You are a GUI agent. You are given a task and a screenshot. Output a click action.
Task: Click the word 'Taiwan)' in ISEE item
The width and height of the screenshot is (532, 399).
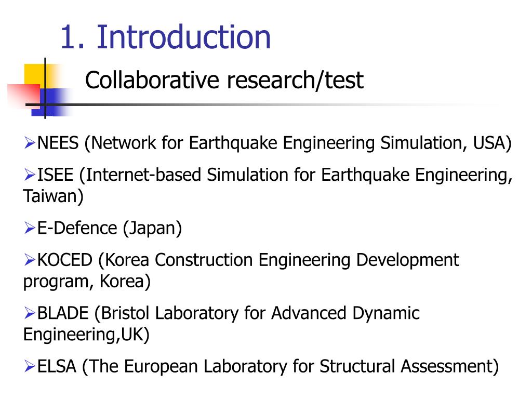(x=53, y=196)
